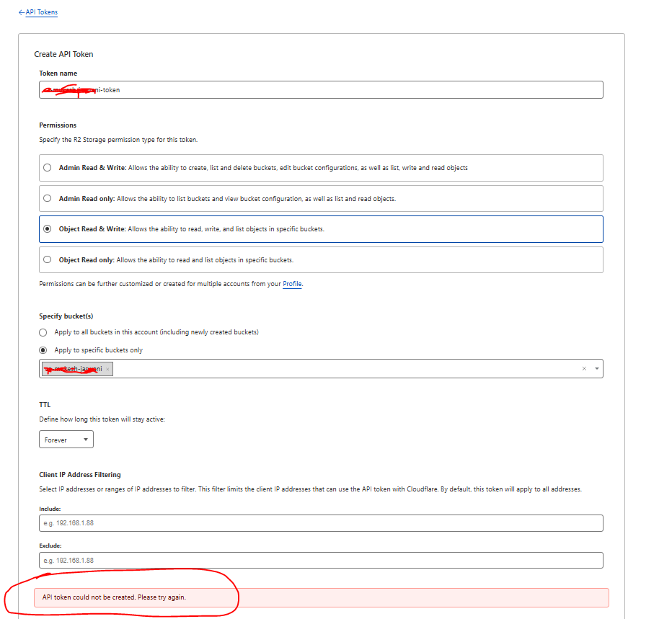Click the API token error message banner
The height and width of the screenshot is (619, 672).
pyautogui.click(x=321, y=597)
